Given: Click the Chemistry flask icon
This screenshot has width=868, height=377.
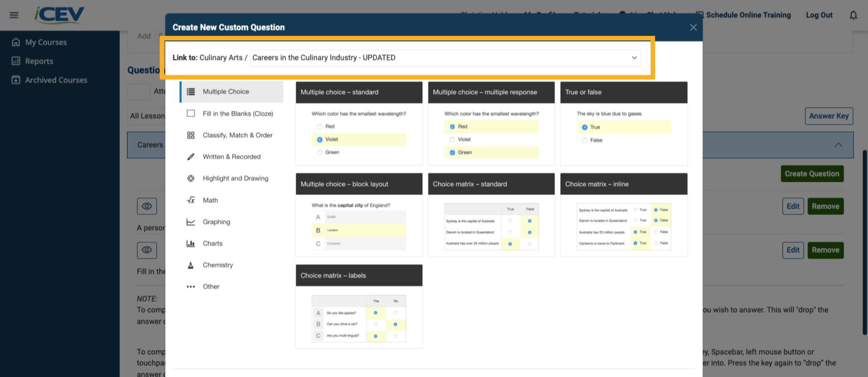Looking at the screenshot, I should tap(191, 265).
